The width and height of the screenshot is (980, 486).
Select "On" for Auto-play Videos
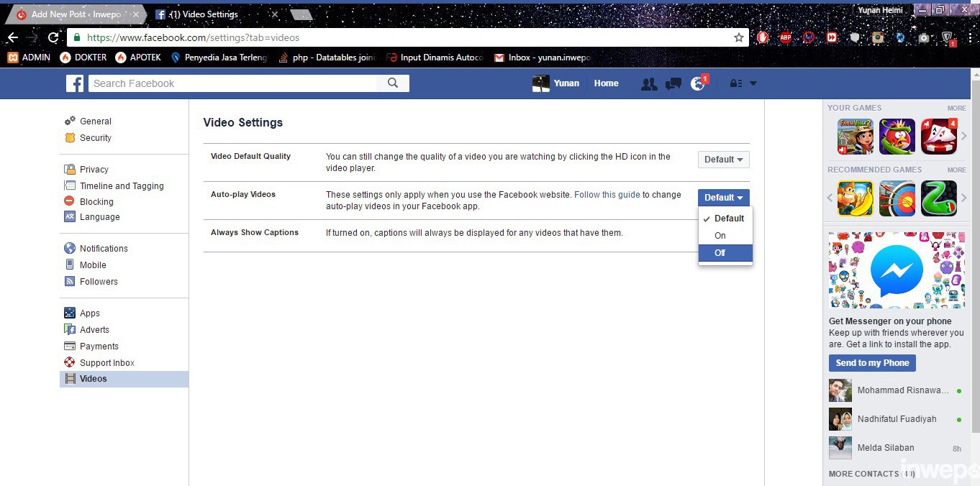(x=720, y=236)
